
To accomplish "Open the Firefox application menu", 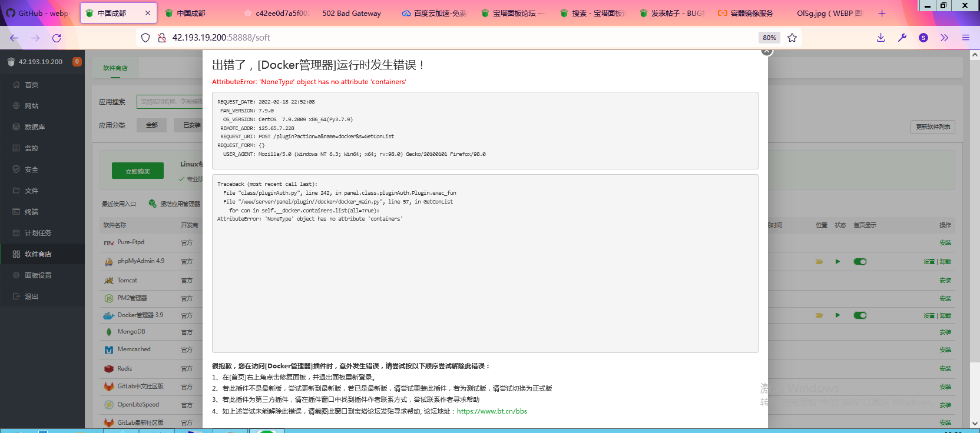I will (x=966, y=38).
